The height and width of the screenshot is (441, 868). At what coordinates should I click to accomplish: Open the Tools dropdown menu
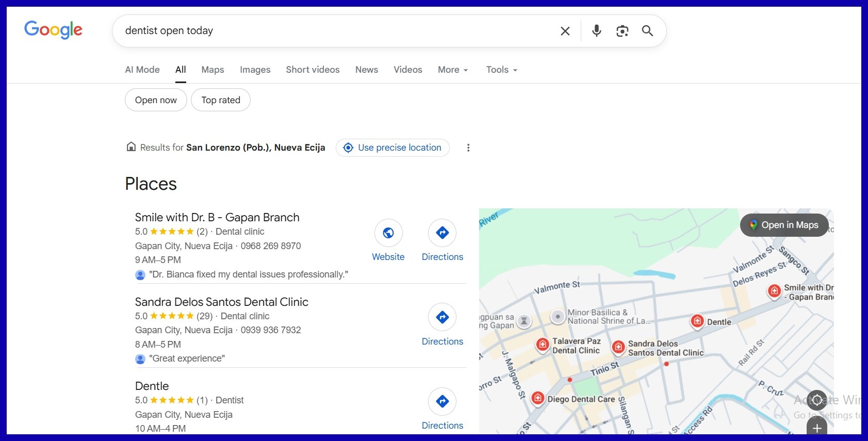501,70
